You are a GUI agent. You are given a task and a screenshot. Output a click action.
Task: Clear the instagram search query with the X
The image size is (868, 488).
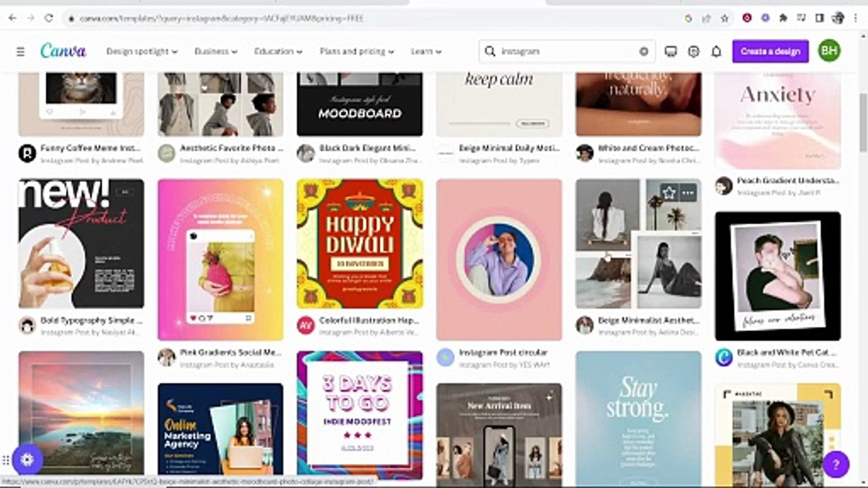[x=644, y=51]
